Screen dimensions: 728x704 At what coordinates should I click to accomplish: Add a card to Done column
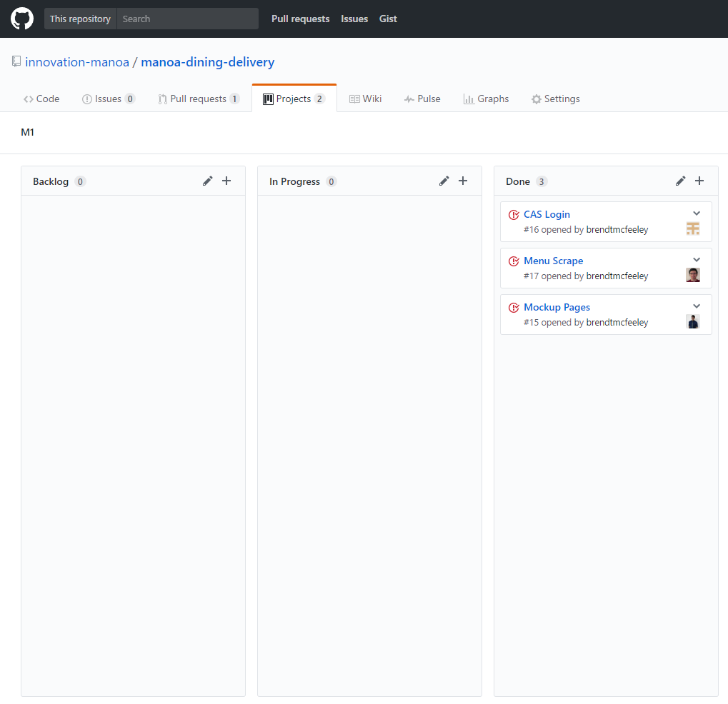tap(699, 181)
